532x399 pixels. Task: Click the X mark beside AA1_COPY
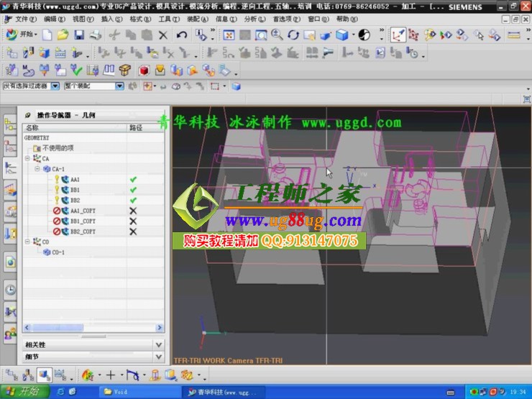tap(133, 211)
